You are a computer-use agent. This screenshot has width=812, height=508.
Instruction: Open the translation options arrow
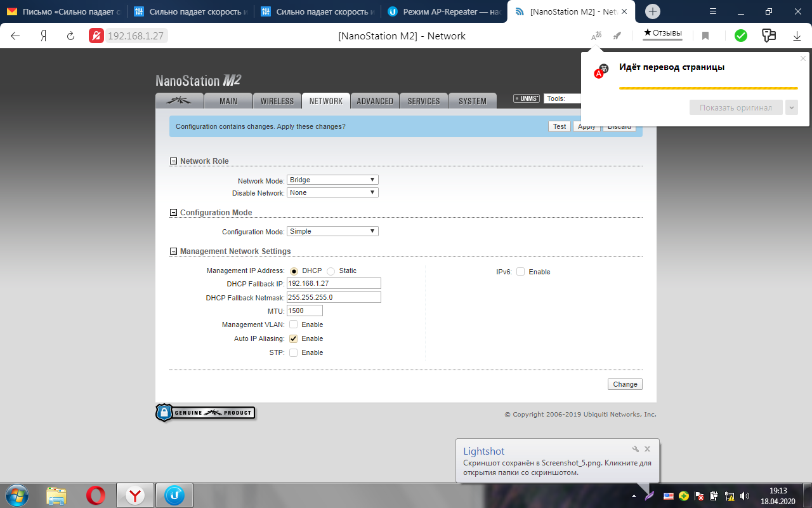[791, 107]
